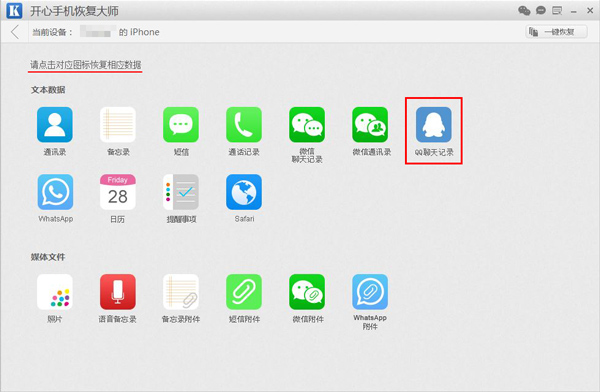Image resolution: width=600 pixels, height=392 pixels.
Task: Open the WeChat support icon in title bar
Action: (x=524, y=10)
